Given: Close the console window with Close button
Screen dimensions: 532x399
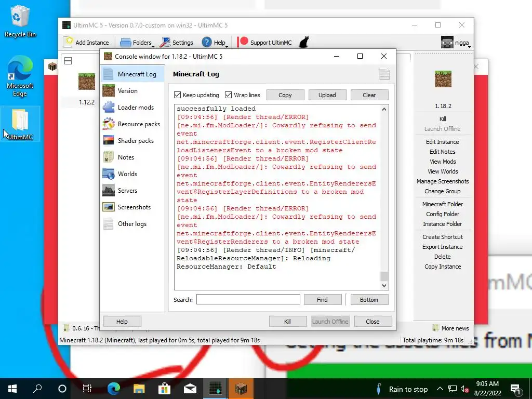Looking at the screenshot, I should 373,321.
